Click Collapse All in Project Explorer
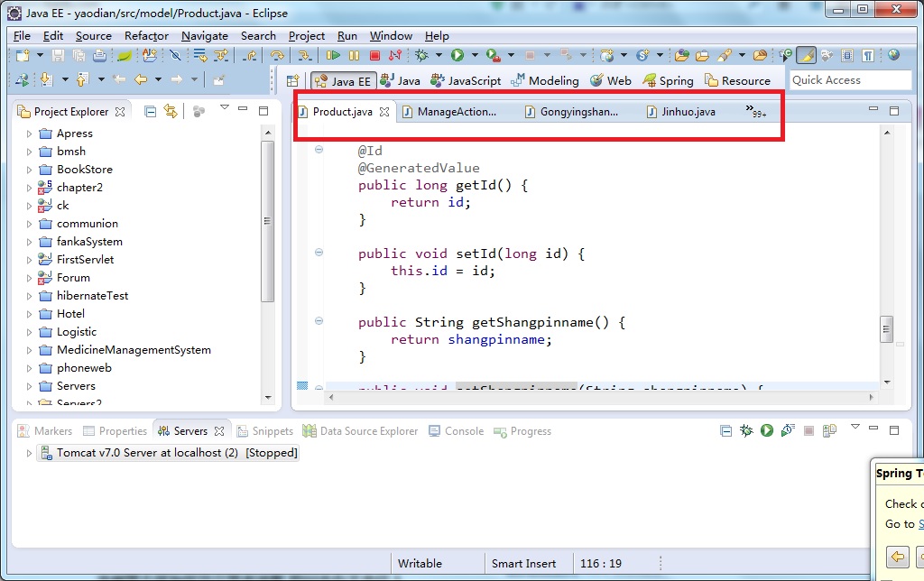The width and height of the screenshot is (924, 581). [151, 111]
